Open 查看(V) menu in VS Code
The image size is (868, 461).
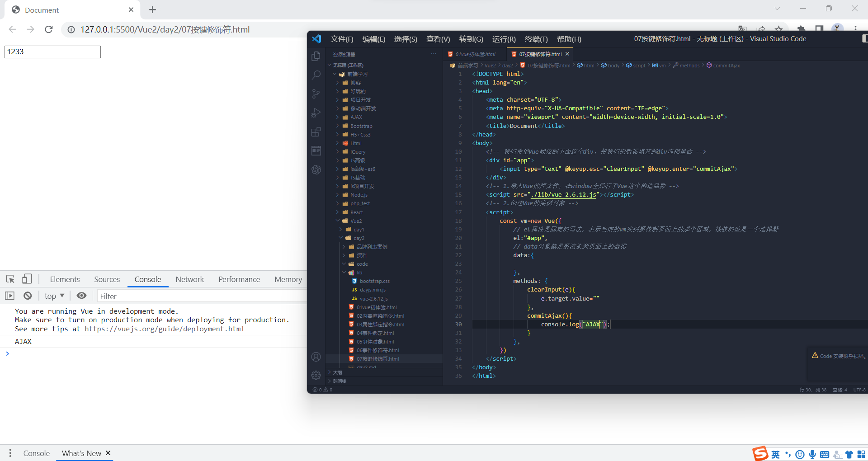click(x=438, y=39)
